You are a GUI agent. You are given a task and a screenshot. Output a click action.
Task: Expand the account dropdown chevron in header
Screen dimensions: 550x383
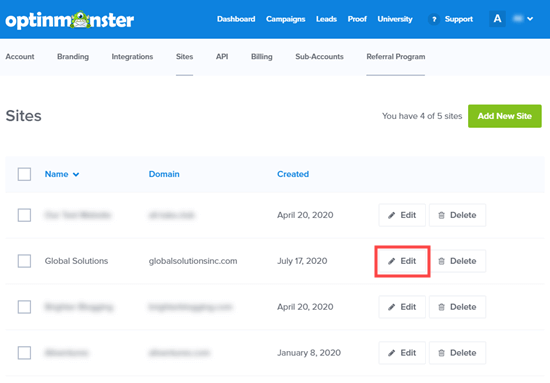point(530,19)
